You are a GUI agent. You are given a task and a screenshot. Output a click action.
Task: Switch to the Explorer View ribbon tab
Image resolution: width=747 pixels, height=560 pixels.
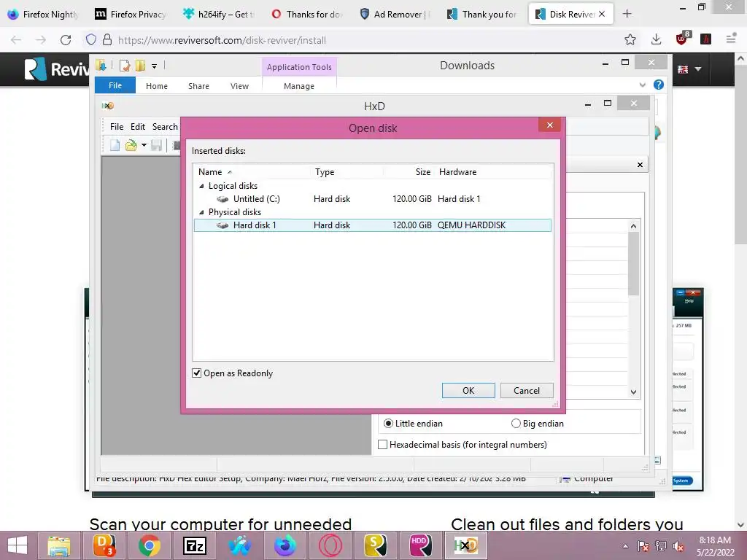[239, 86]
